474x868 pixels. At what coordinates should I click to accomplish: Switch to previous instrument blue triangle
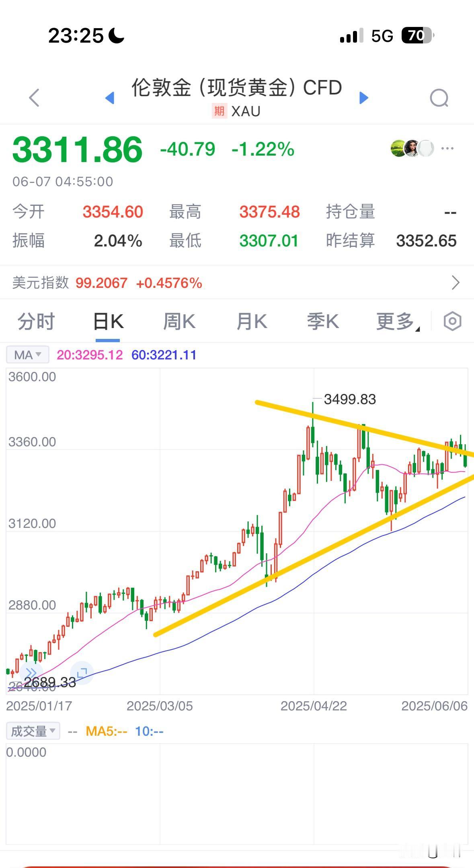110,98
